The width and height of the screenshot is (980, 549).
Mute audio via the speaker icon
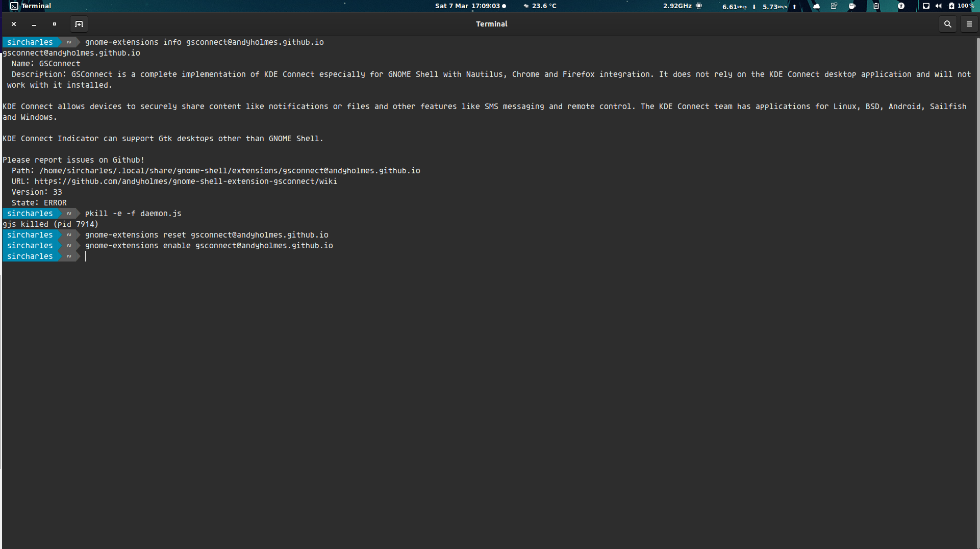[x=939, y=6]
